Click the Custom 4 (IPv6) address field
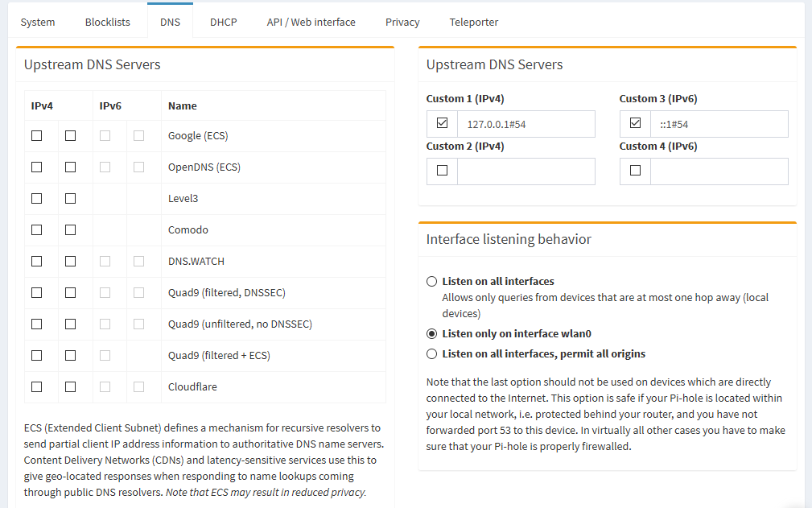This screenshot has width=812, height=508. (719, 171)
